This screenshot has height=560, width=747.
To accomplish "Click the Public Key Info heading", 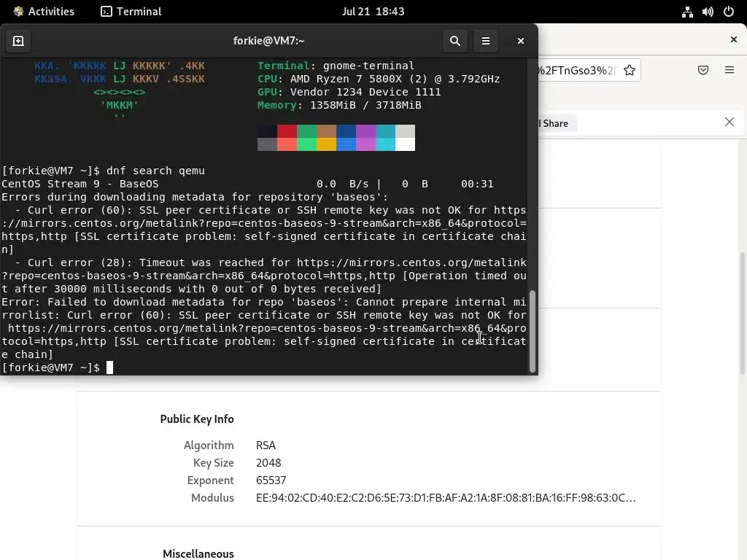I will click(197, 419).
